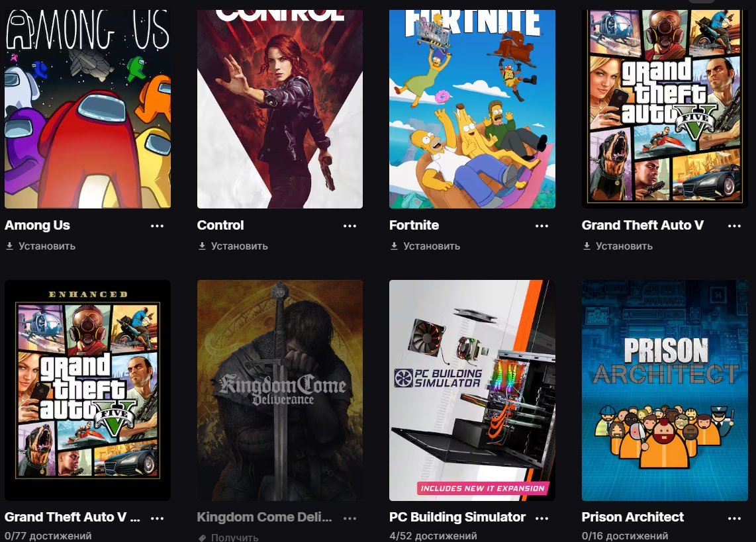Open the three-dot menu for Among Us

click(157, 226)
